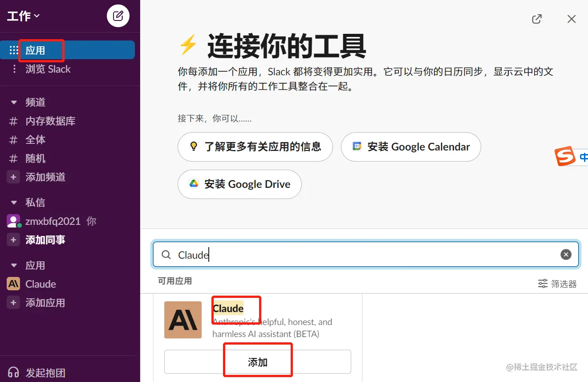Focus the app search field containing Claude
588x382 pixels.
[x=366, y=255]
